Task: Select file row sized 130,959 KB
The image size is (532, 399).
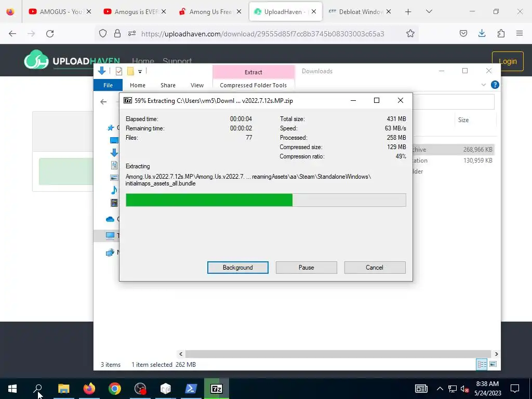Action: point(453,161)
